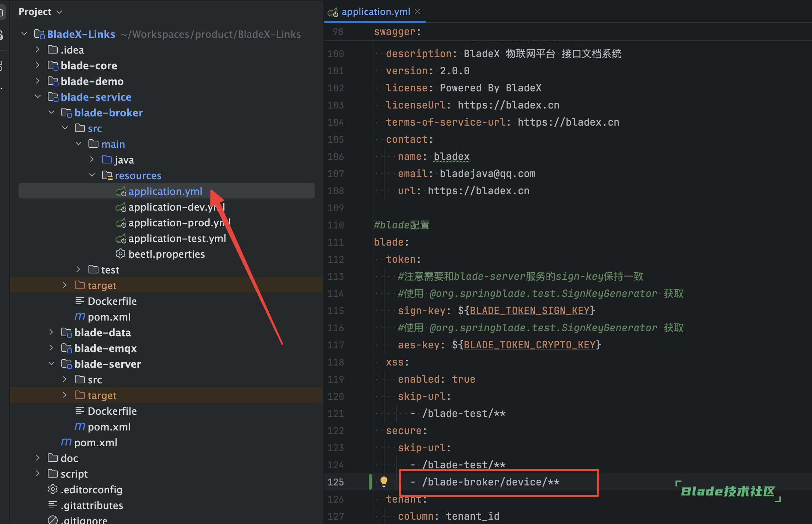This screenshot has height=524, width=812.
Task: Click the blade-broker module folder icon
Action: coord(66,113)
